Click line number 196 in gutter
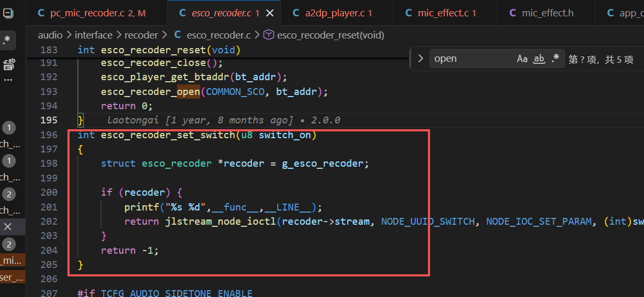Viewport: 644px width, 297px height. [49, 135]
